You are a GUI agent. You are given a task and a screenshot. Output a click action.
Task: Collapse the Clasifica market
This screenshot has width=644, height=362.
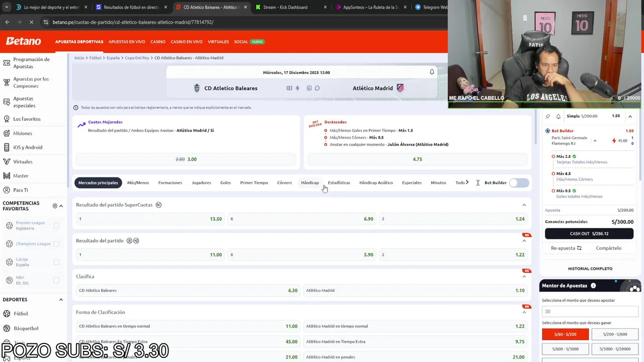tap(524, 277)
